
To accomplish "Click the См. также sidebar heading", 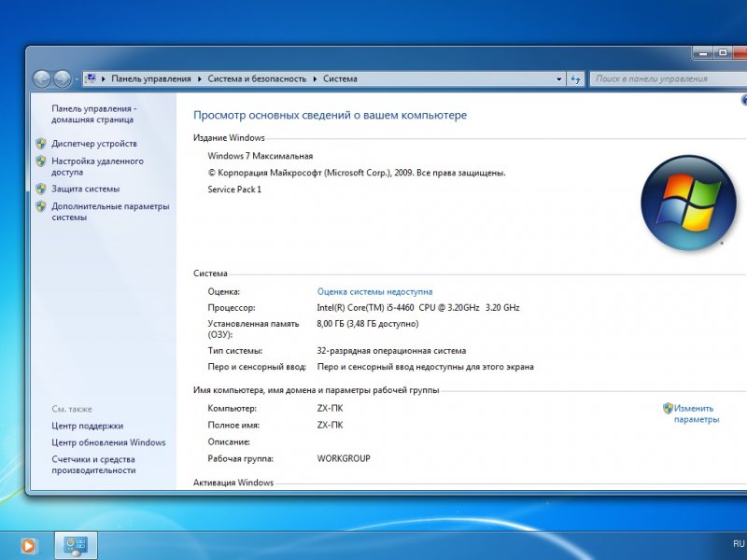I will [72, 409].
